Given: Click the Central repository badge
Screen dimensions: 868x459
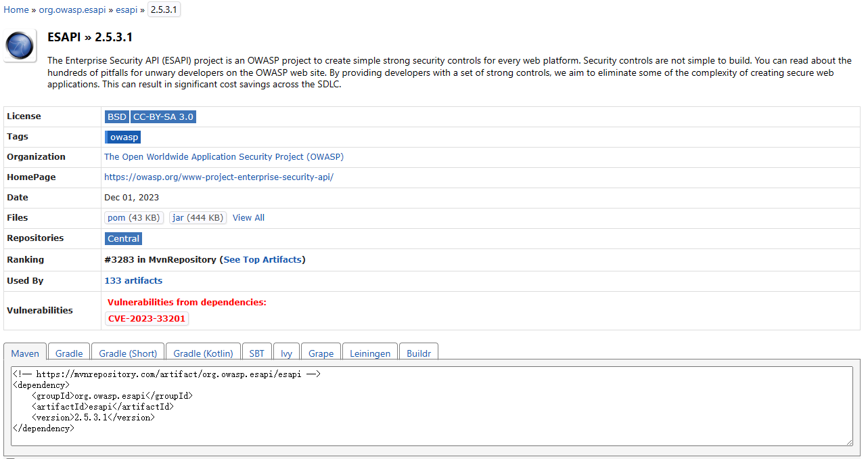Looking at the screenshot, I should click(123, 238).
